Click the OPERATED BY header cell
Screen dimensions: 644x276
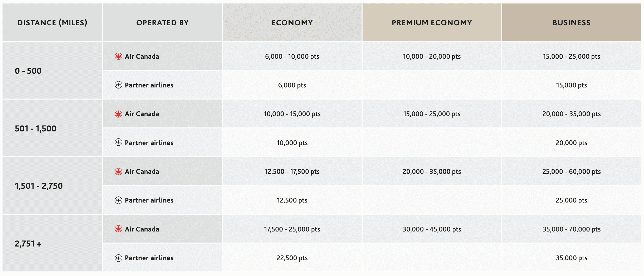tap(162, 23)
